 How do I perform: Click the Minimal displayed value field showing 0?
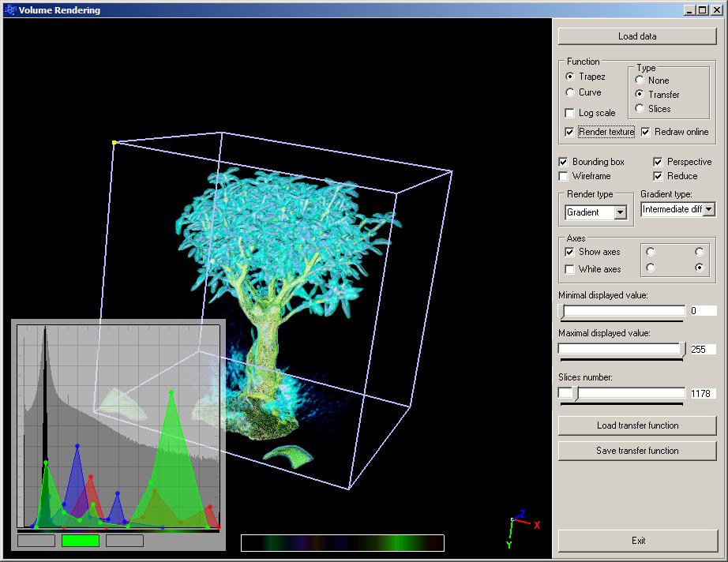tap(703, 311)
